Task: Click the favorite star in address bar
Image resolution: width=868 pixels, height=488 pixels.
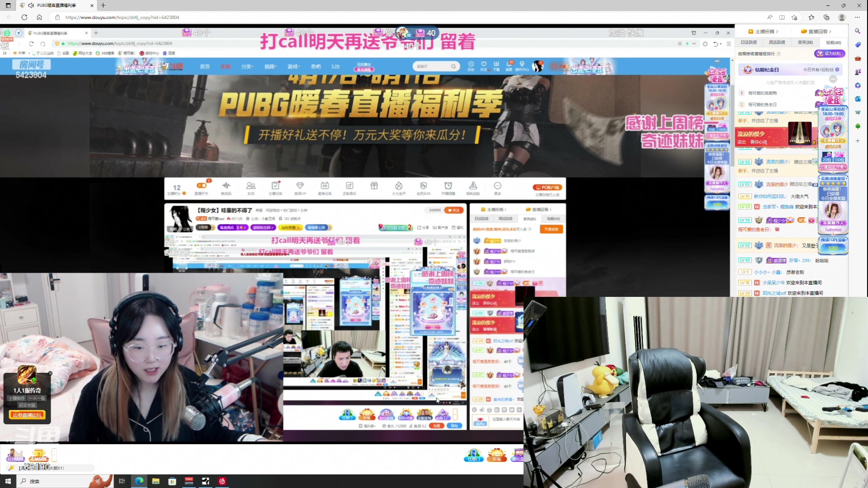Action: point(795,17)
